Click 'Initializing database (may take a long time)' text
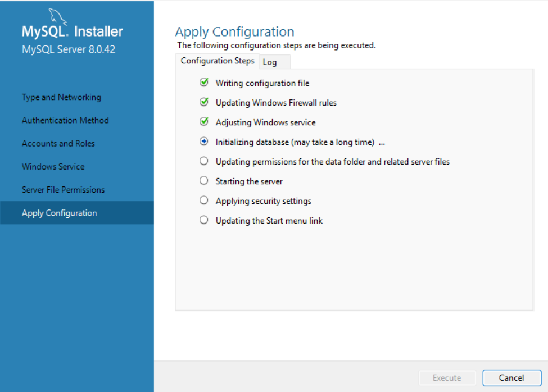Viewport: 548px width, 392px height. (x=295, y=142)
